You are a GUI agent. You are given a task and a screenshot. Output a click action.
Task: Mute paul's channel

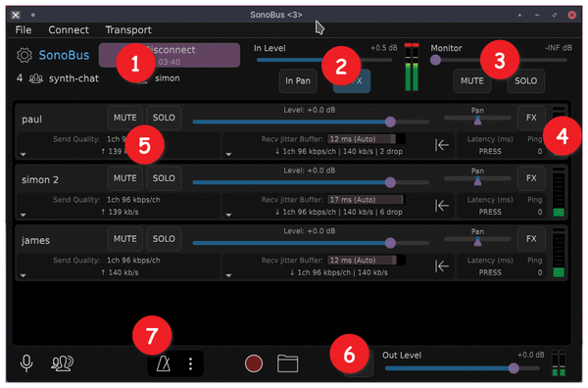[x=124, y=118]
